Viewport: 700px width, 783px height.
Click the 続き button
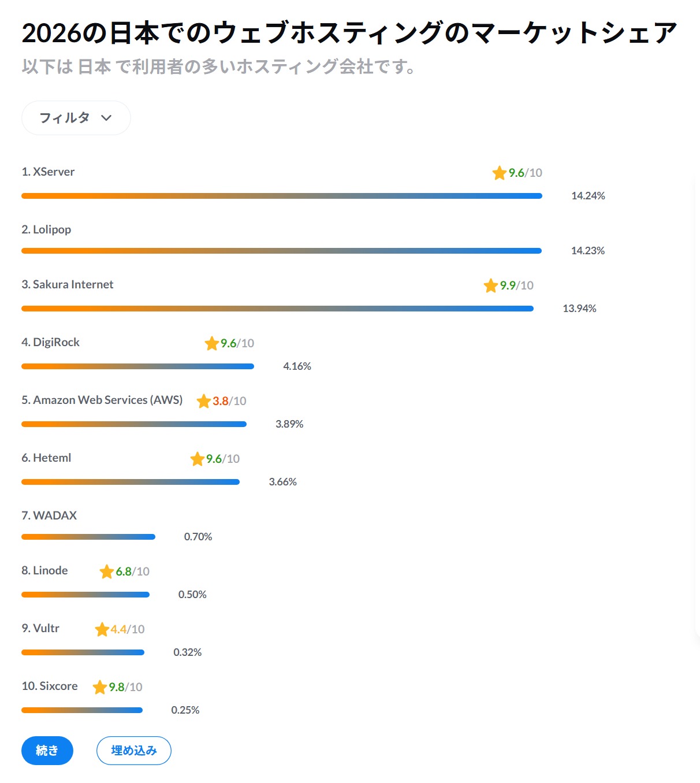point(47,751)
